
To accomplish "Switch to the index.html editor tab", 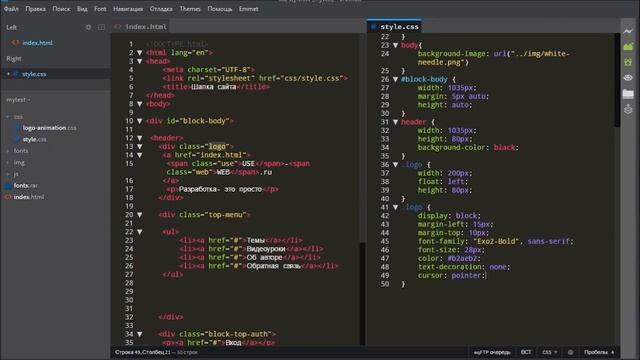I will point(141,27).
